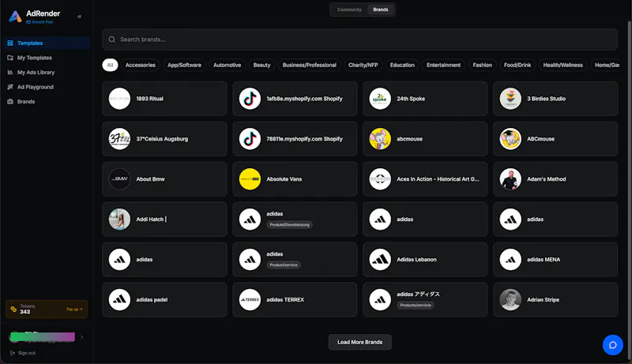The width and height of the screenshot is (632, 364).
Task: Open Adam's Method profile thumbnail
Action: tap(510, 179)
